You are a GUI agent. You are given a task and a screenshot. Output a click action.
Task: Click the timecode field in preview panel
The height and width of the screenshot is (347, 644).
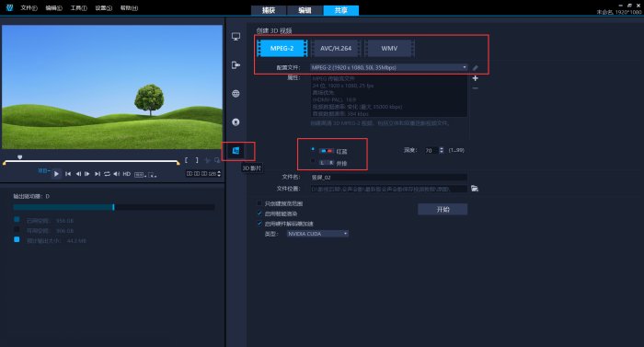click(201, 173)
